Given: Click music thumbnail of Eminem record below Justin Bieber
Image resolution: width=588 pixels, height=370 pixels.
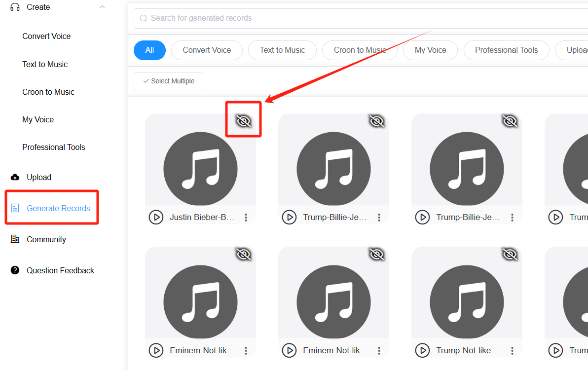Looking at the screenshot, I should point(201,302).
